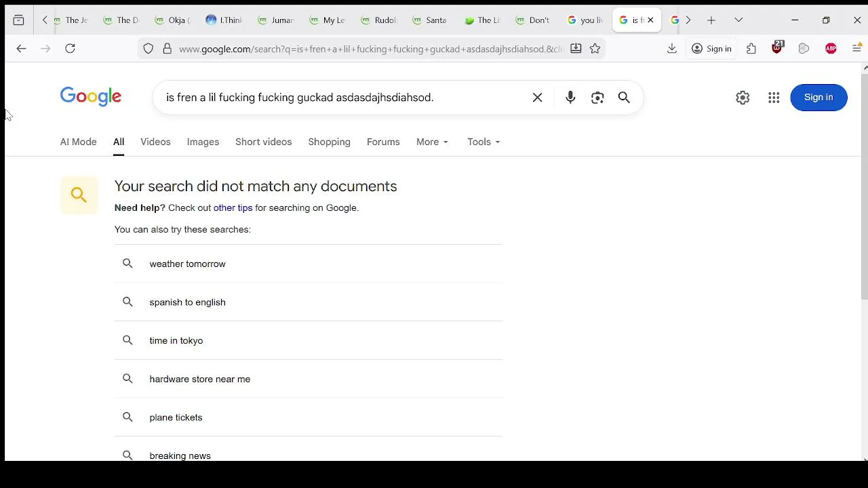Switch to AI Mode tab

79,142
